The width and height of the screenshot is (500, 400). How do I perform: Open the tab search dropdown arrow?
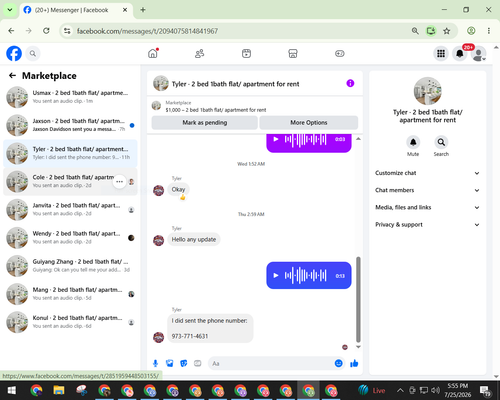tap(10, 10)
